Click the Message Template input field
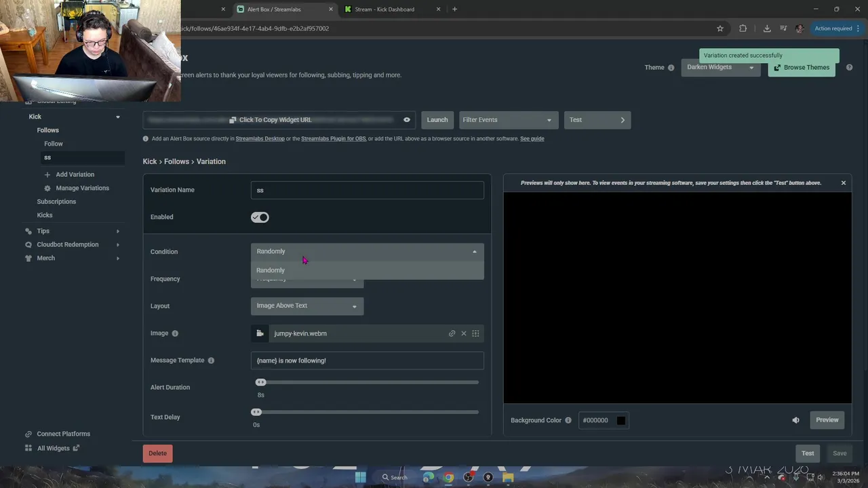 367,361
